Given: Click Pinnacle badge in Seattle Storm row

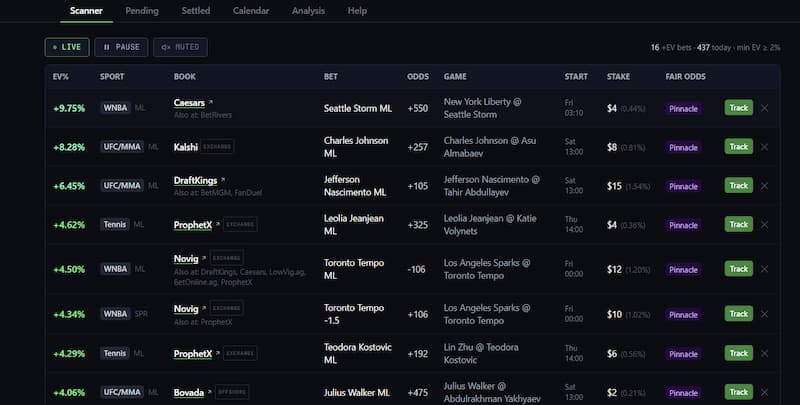Looking at the screenshot, I should [683, 109].
